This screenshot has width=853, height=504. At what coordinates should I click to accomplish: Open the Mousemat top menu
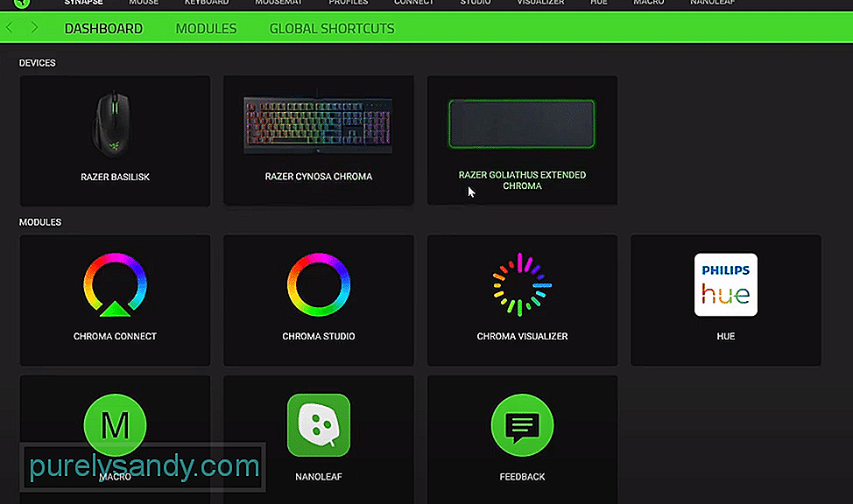point(278,3)
